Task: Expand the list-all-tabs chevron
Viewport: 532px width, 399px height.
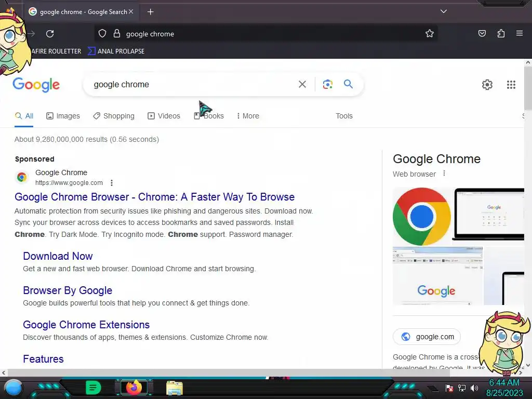Action: (x=444, y=11)
